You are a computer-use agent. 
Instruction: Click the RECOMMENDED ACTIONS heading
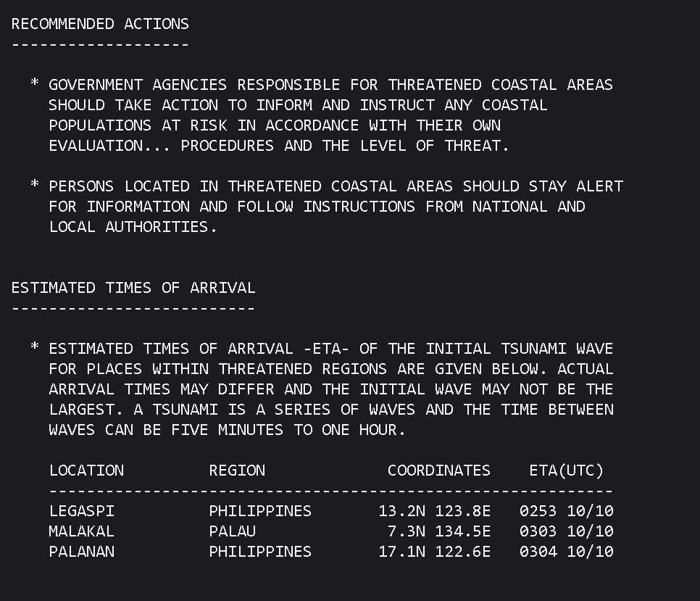click(100, 24)
